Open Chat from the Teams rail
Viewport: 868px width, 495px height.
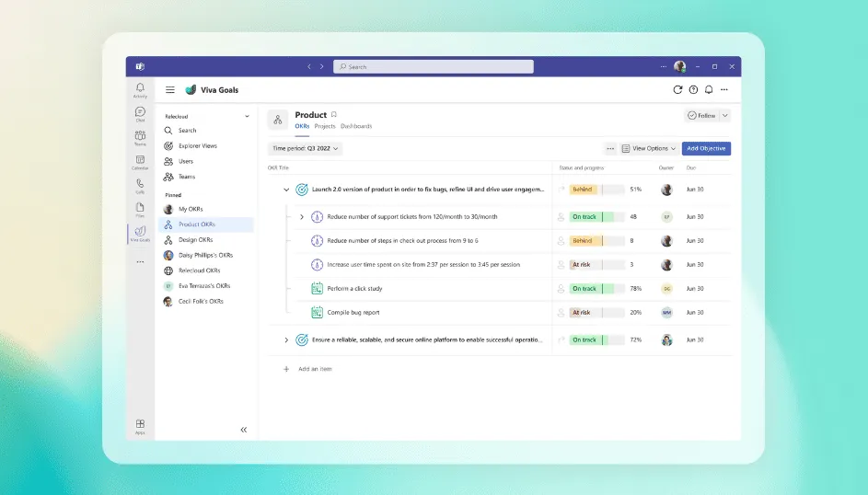coord(140,113)
